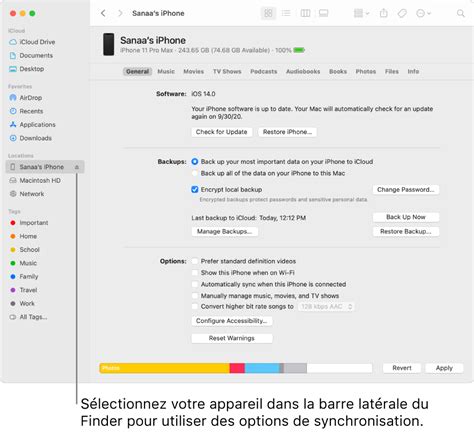
Task: Open All Tags in the sidebar
Action: 28,317
